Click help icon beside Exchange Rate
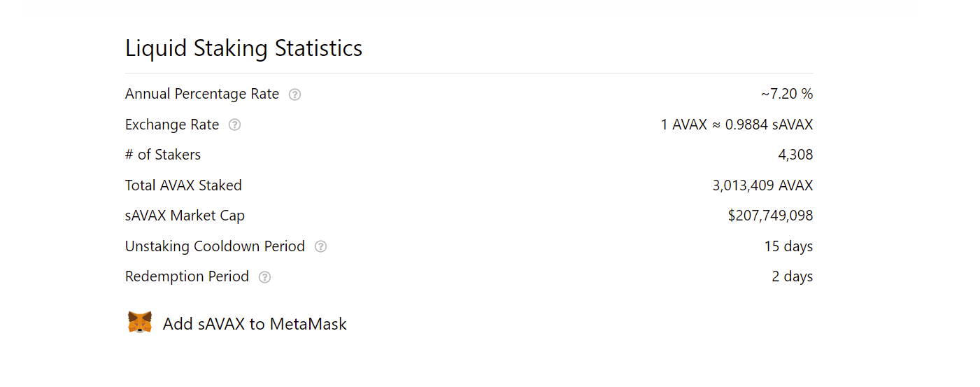The height and width of the screenshot is (387, 980). pyautogui.click(x=235, y=125)
